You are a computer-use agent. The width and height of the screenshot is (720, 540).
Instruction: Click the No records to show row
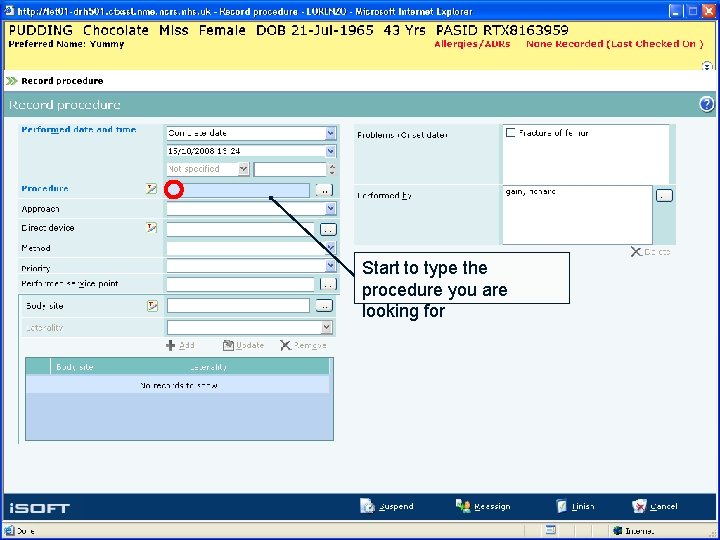pos(178,385)
